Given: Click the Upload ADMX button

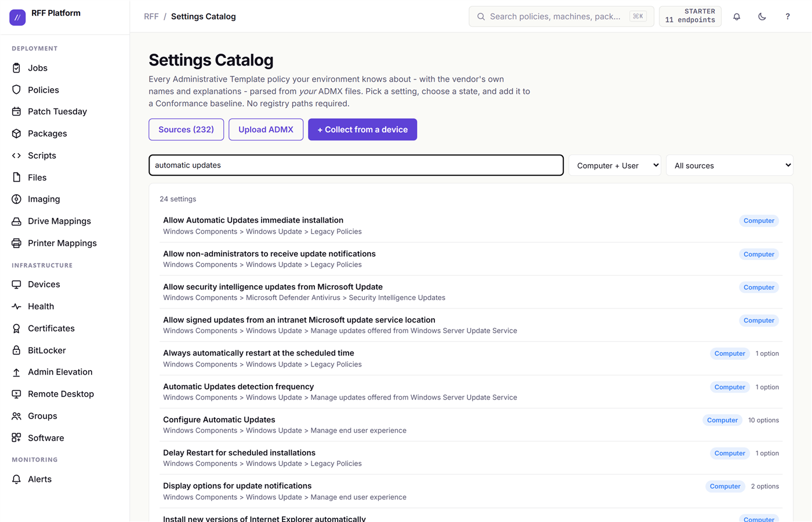Looking at the screenshot, I should 266,129.
